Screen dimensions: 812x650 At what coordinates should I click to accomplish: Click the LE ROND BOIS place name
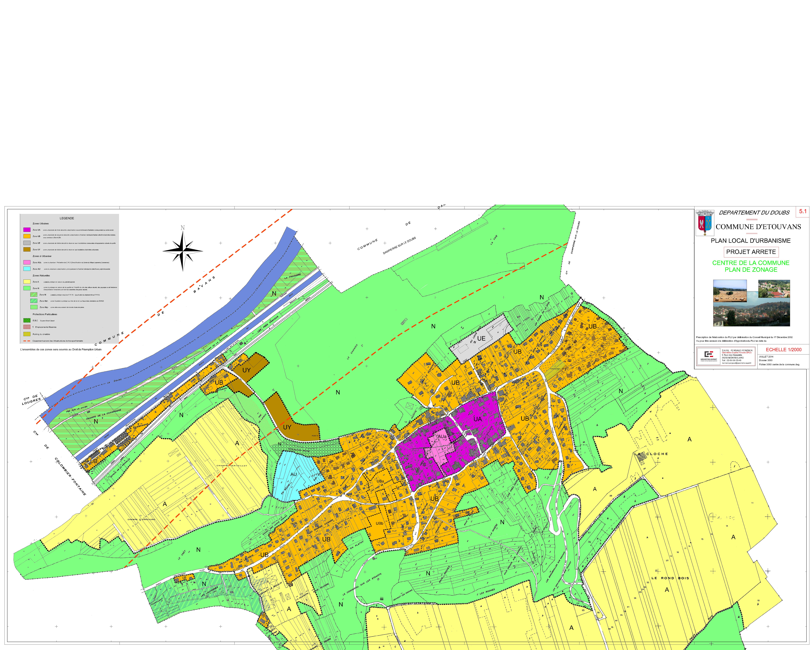tap(670, 578)
